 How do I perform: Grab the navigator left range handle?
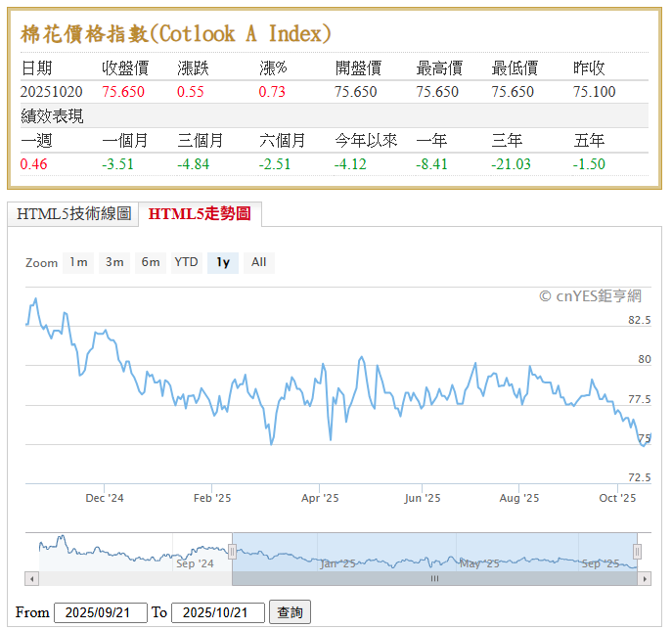[x=232, y=552]
